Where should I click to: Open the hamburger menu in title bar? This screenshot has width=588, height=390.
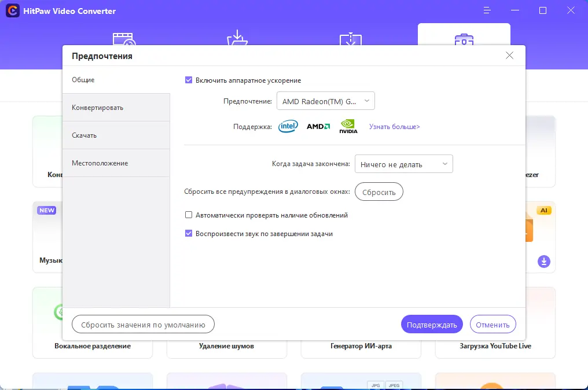pos(487,10)
